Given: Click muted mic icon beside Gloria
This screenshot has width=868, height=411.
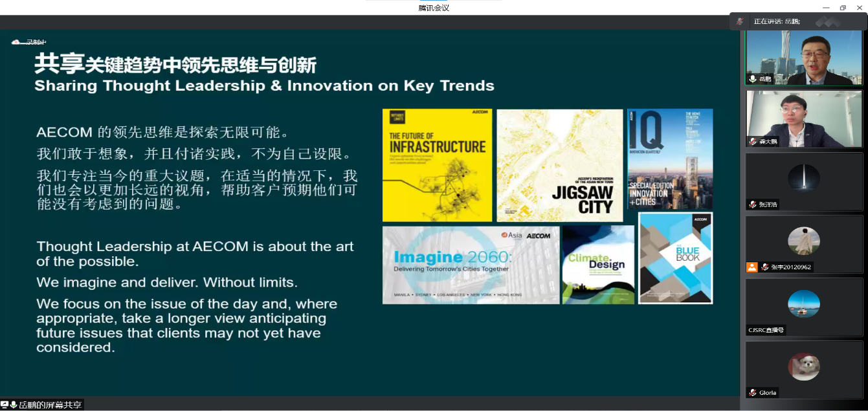Looking at the screenshot, I should (x=752, y=392).
